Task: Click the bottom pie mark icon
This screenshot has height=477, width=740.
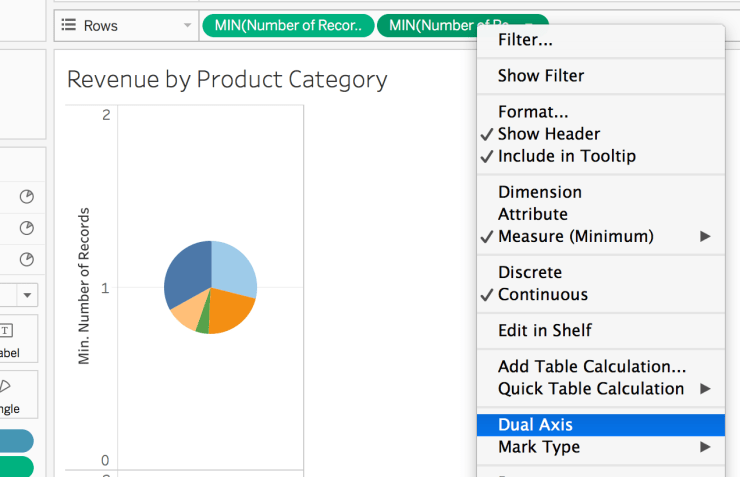Action: [x=27, y=259]
